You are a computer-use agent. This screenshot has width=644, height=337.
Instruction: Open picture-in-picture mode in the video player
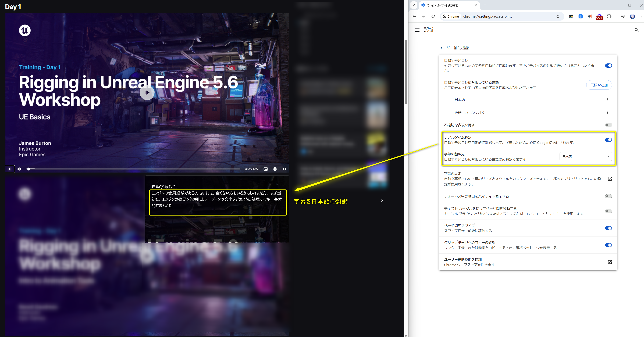pyautogui.click(x=265, y=169)
